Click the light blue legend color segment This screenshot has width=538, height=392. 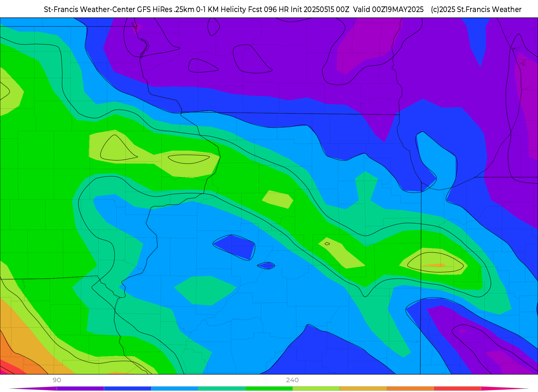pos(175,389)
